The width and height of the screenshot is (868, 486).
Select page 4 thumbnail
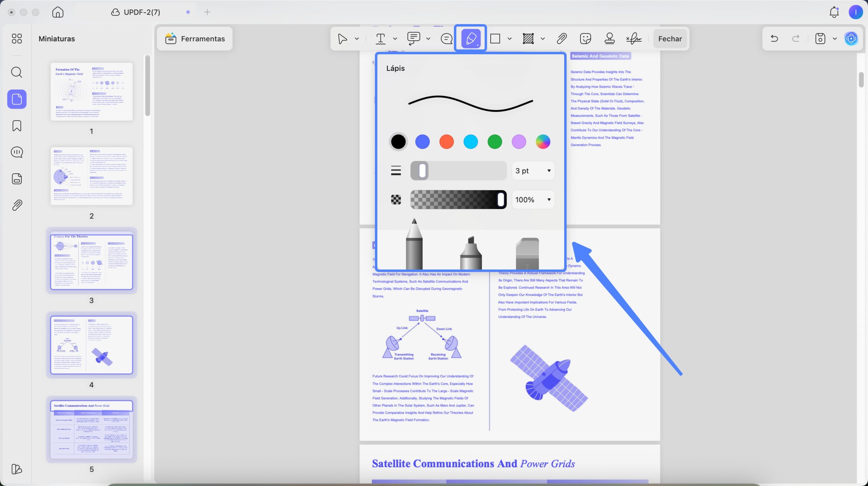tap(92, 345)
